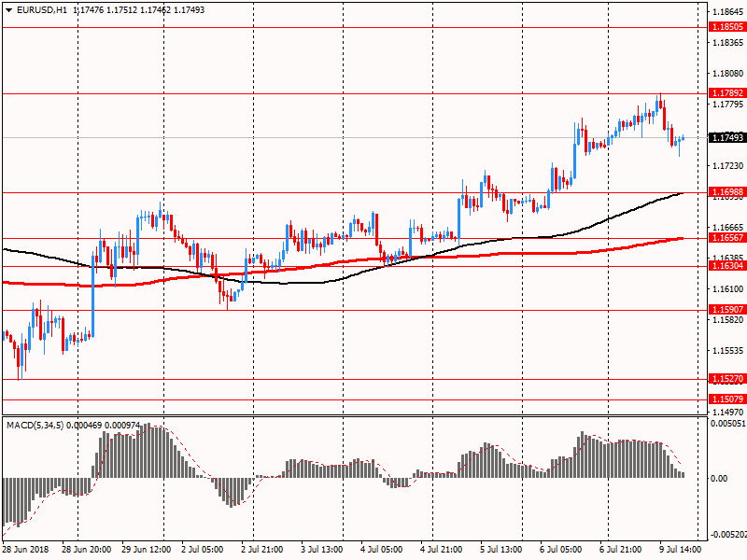Open the EURUSD,H1 chart dropdown triangle
The width and height of the screenshot is (747, 560).
point(9,10)
